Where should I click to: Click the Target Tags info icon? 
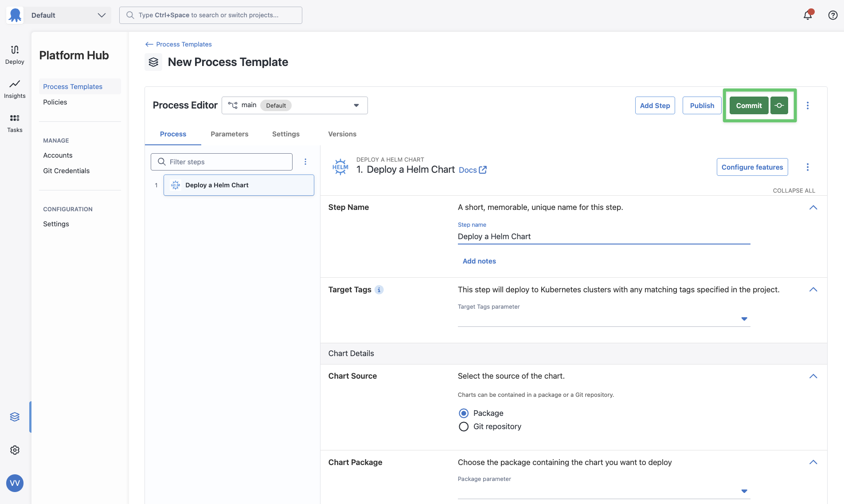(x=379, y=290)
